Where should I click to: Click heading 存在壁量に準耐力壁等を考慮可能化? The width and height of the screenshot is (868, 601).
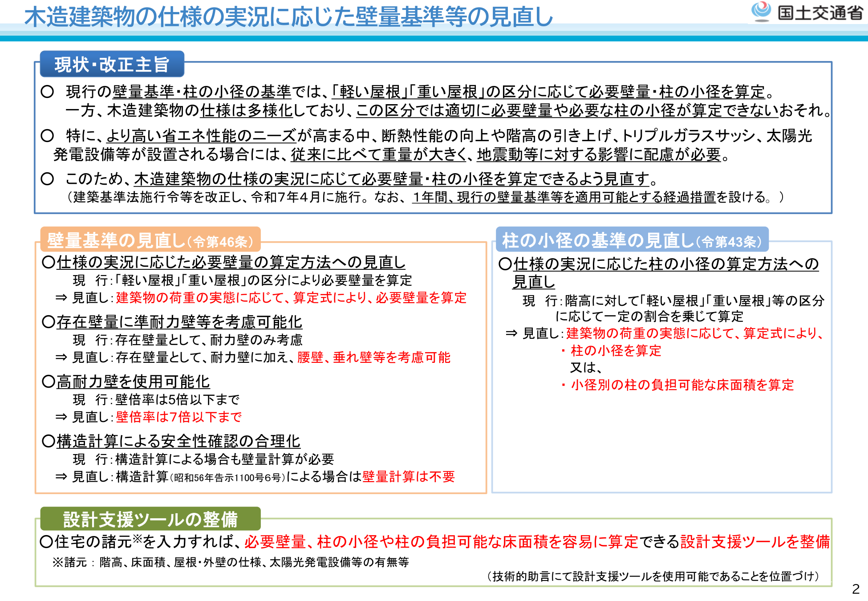pos(179,322)
